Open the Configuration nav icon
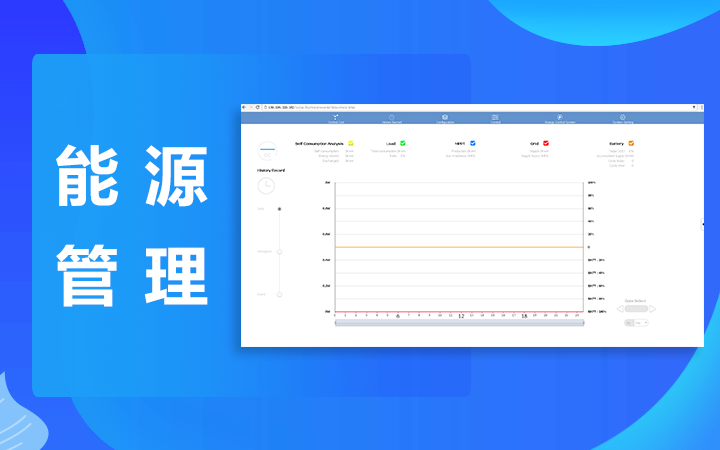 (x=445, y=118)
